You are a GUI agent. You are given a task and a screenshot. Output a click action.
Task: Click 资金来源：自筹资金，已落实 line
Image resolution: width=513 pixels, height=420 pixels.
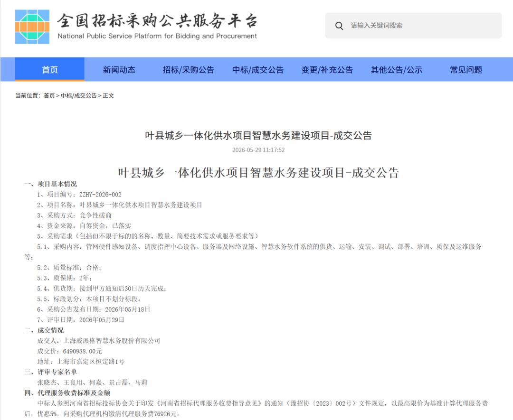(84, 226)
